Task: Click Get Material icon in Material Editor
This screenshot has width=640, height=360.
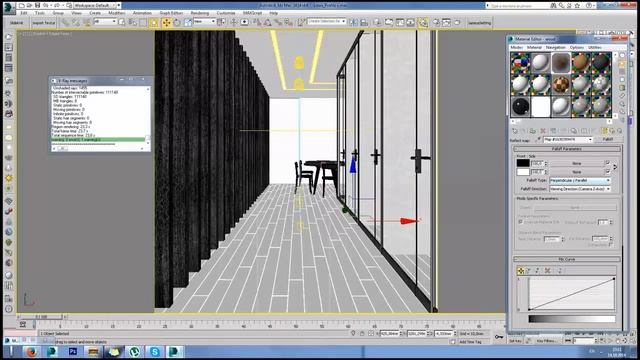Action: point(515,131)
